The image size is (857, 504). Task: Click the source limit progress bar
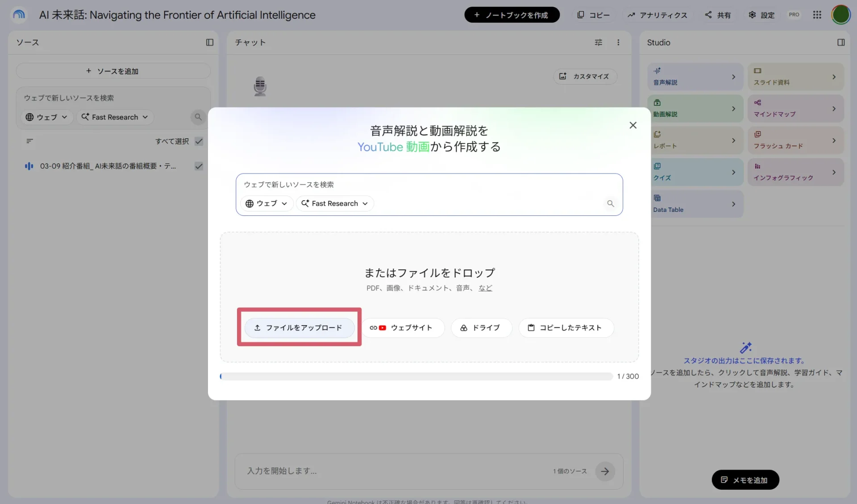(x=416, y=376)
